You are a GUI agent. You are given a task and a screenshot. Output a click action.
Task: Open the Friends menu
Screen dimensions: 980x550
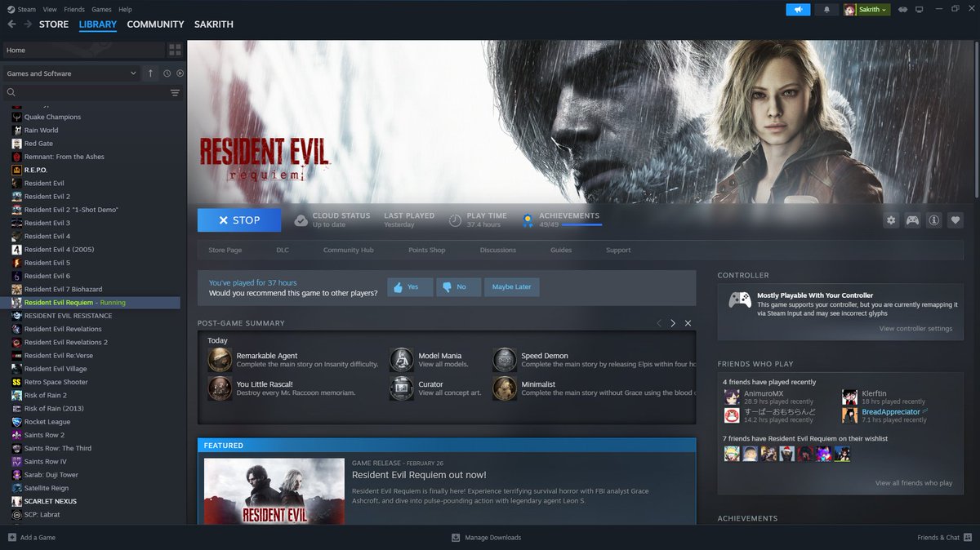(74, 10)
